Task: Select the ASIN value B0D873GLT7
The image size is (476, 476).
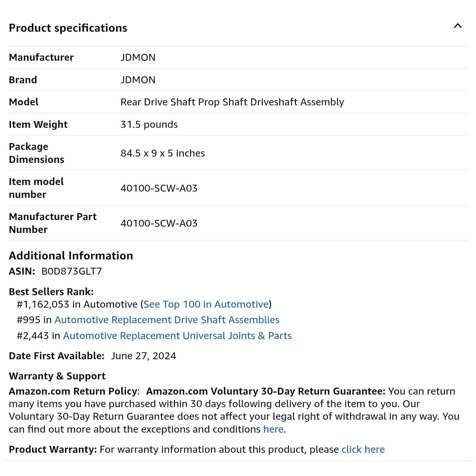Action: pyautogui.click(x=71, y=271)
